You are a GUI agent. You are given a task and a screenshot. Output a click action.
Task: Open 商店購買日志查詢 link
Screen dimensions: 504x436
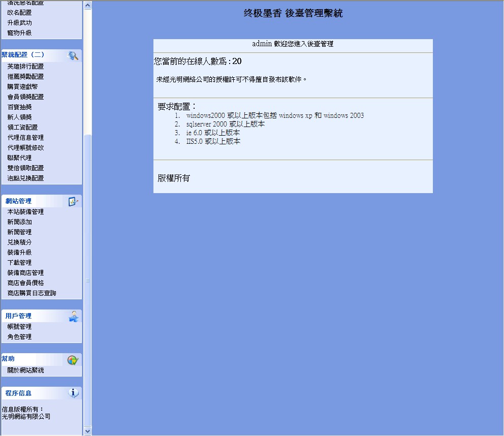pos(31,293)
